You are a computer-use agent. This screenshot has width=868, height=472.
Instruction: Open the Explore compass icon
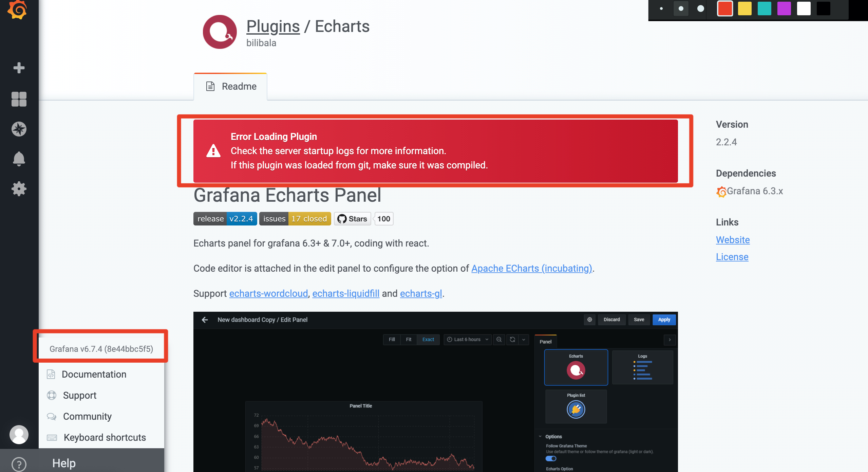point(19,129)
